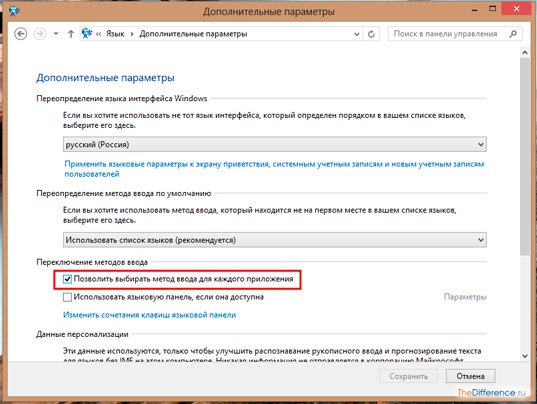Screen dimensions: 537x404
Task: Select the 'Дополнительные параметры' breadcrumb item
Action: pyautogui.click(x=193, y=34)
